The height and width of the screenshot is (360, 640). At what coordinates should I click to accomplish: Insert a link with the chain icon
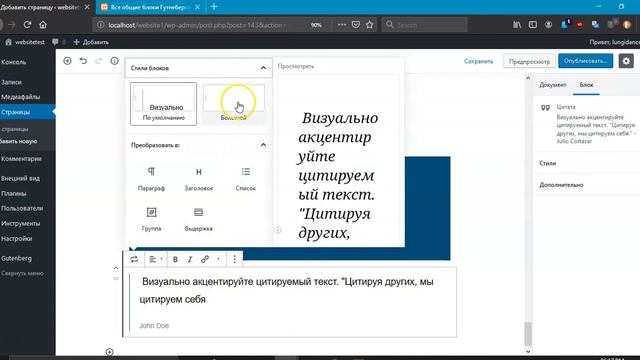[205, 259]
